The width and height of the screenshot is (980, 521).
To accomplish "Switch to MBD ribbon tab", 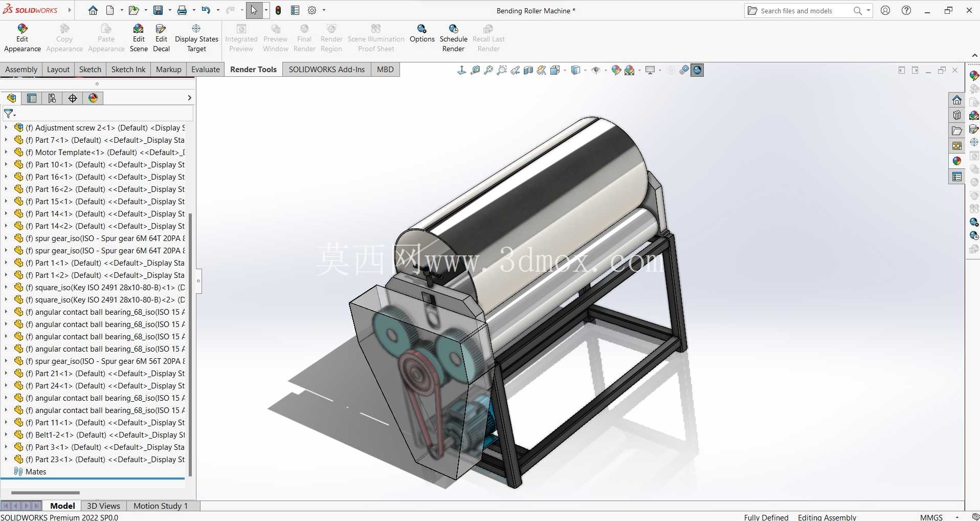I will pyautogui.click(x=385, y=70).
